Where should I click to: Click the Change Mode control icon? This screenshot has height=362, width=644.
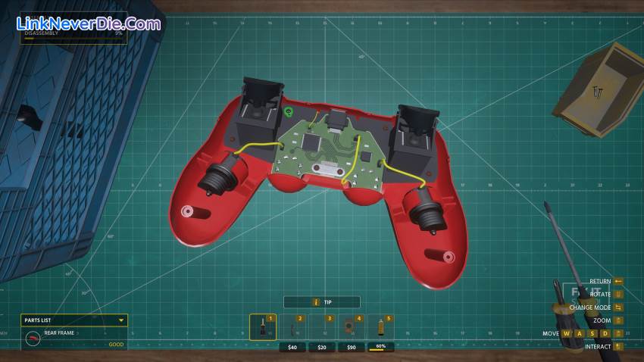(x=618, y=307)
